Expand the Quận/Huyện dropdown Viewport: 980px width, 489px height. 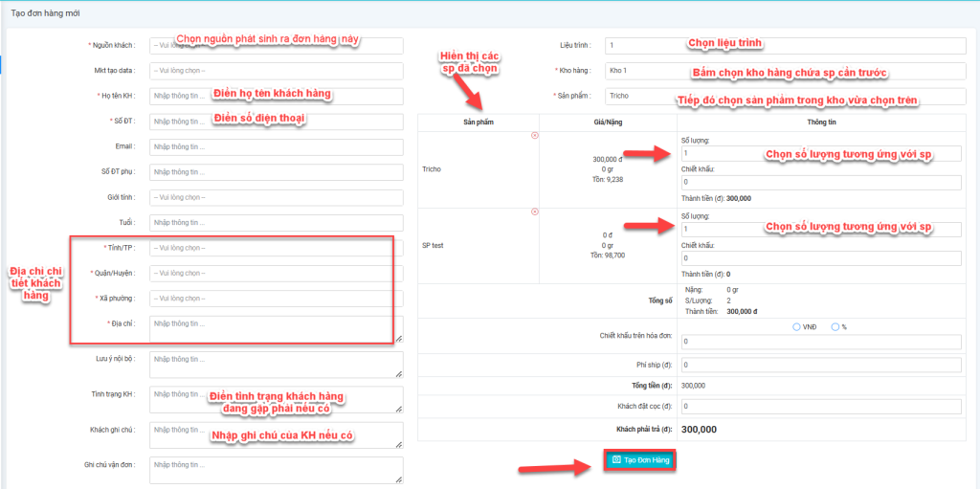pyautogui.click(x=276, y=274)
